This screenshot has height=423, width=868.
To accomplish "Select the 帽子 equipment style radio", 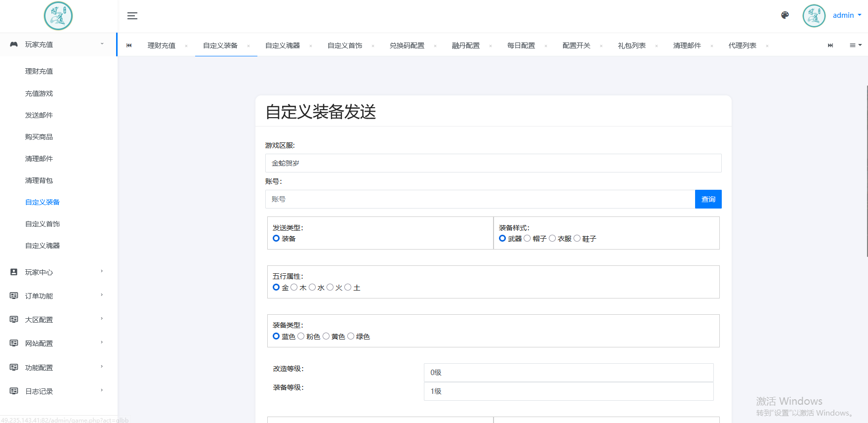I will pyautogui.click(x=527, y=238).
